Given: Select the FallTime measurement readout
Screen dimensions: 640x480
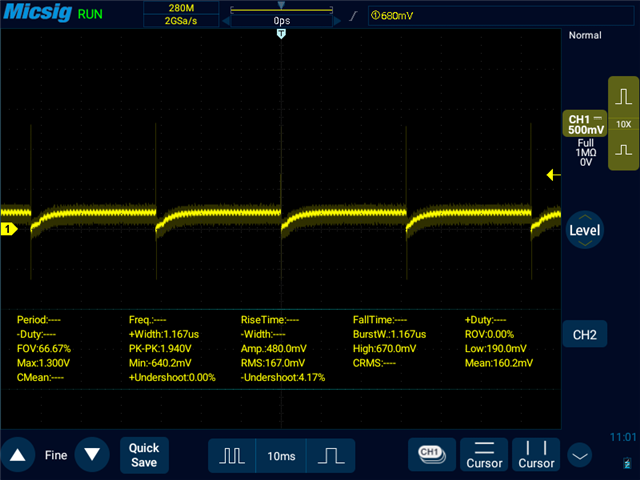Looking at the screenshot, I should tap(380, 320).
